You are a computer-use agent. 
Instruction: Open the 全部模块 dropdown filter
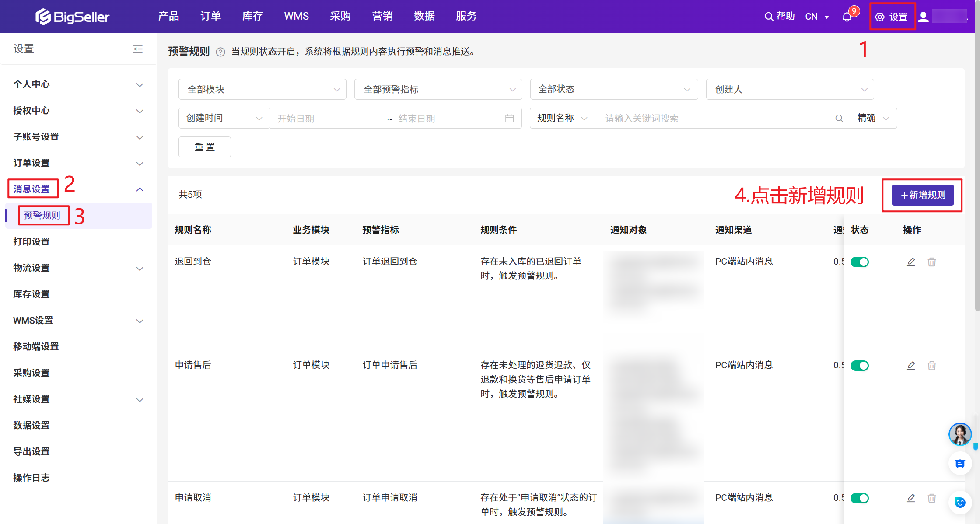click(262, 90)
